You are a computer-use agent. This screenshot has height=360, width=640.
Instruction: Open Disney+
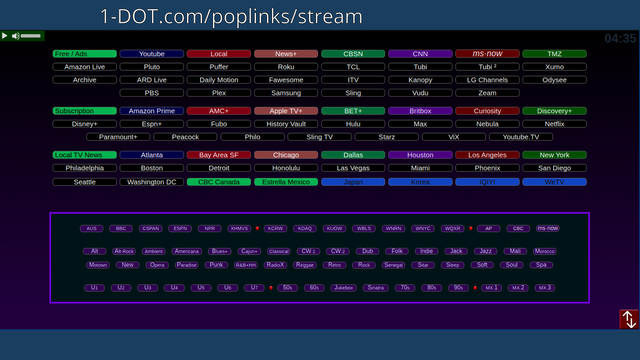point(84,124)
